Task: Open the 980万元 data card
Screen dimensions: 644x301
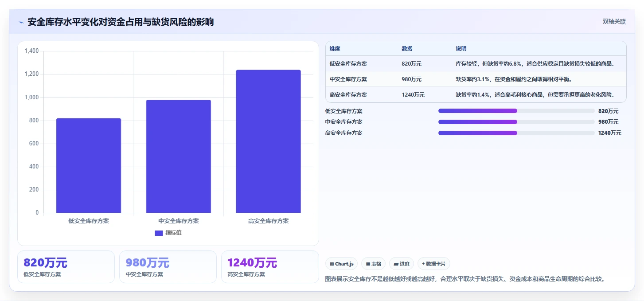Action: tap(168, 267)
